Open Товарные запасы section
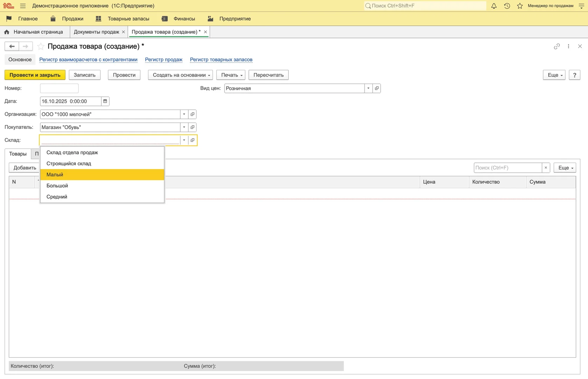The width and height of the screenshot is (588, 379). [x=128, y=19]
